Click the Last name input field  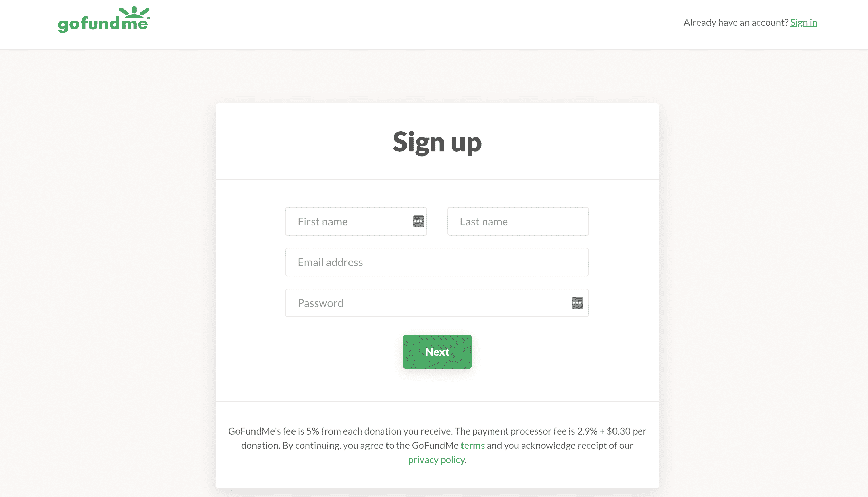tap(518, 221)
